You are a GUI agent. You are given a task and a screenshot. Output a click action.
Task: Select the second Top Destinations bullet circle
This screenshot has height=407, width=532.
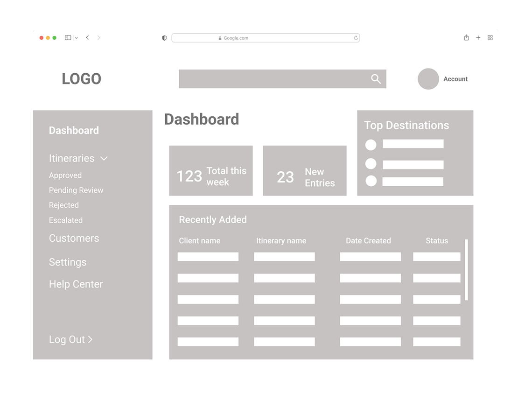(x=370, y=163)
